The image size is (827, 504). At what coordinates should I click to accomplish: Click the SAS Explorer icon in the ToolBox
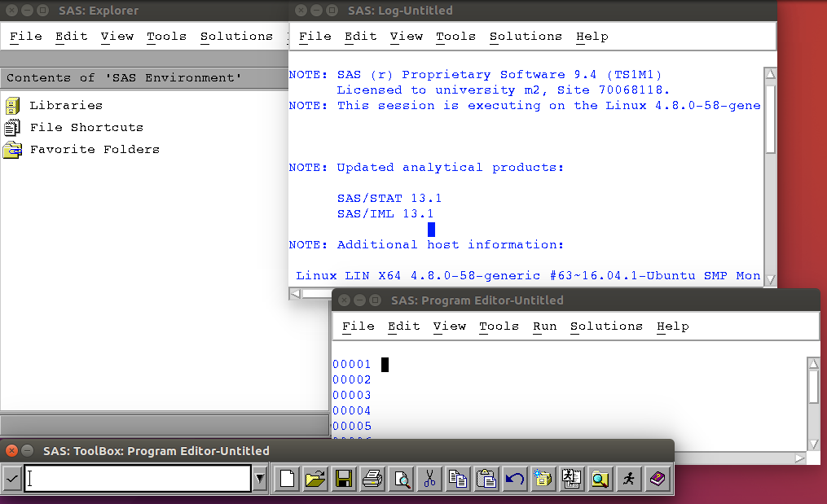(x=572, y=479)
